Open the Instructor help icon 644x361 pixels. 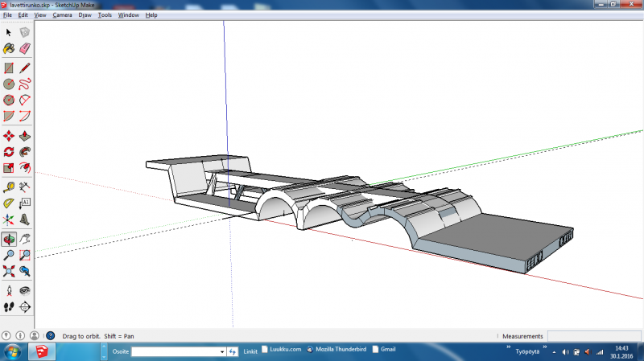tap(51, 335)
